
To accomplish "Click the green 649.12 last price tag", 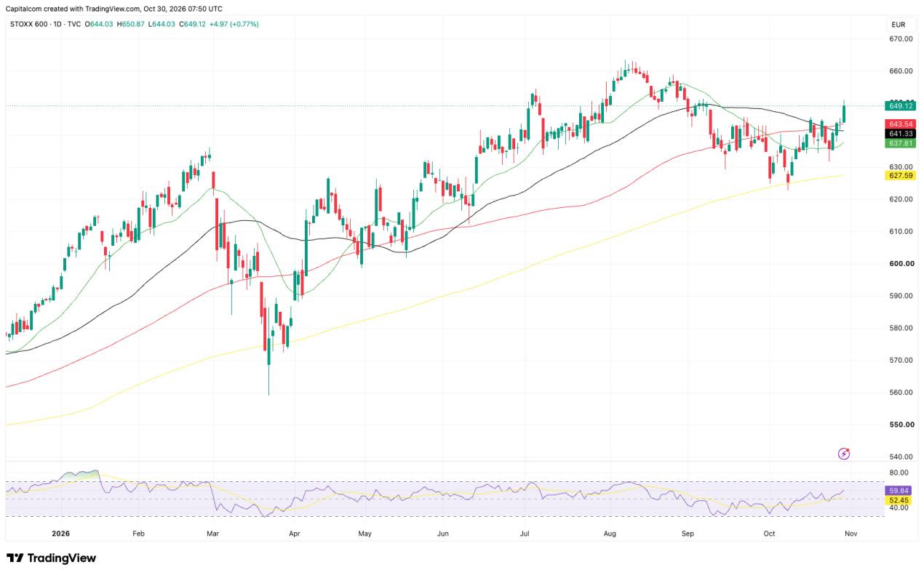I will 901,106.
